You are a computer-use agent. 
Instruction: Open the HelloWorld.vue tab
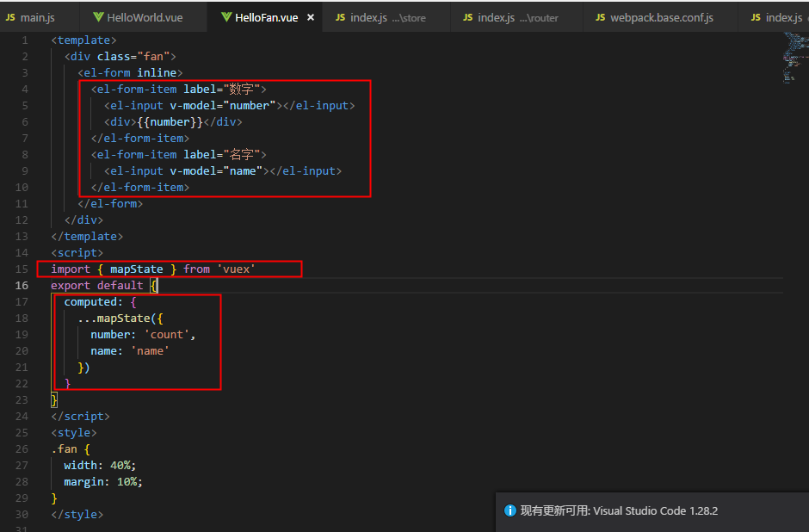(x=144, y=17)
